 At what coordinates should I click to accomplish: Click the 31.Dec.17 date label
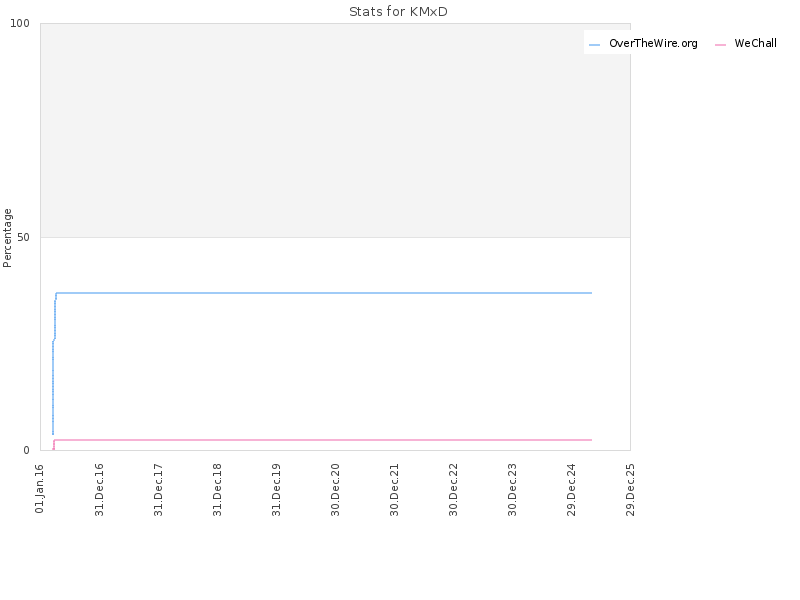click(158, 490)
